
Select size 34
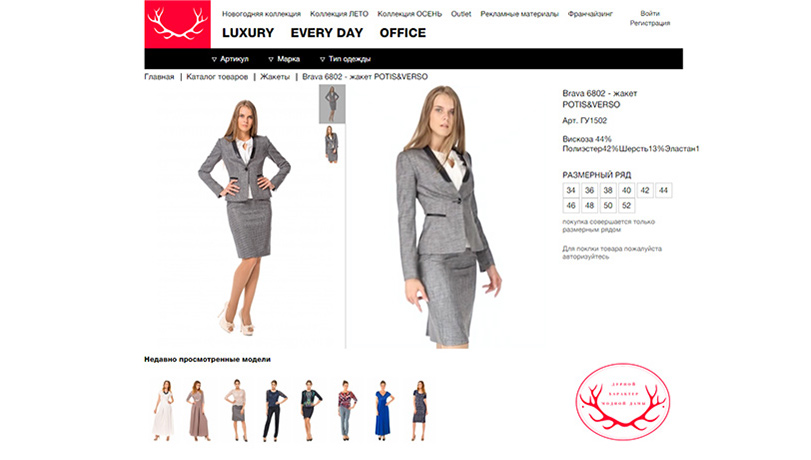(570, 190)
